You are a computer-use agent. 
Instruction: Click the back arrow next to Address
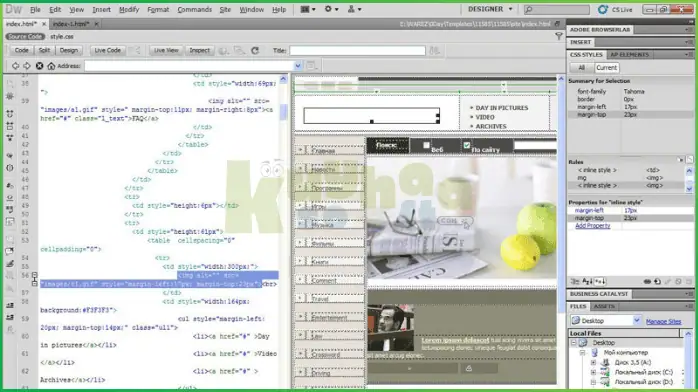coord(16,66)
